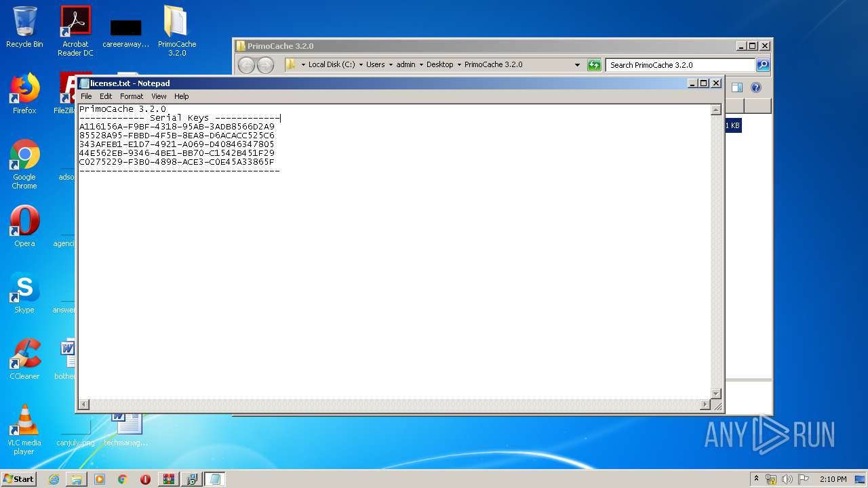Click the Explorer search magnifier icon
868x488 pixels.
pyautogui.click(x=763, y=65)
